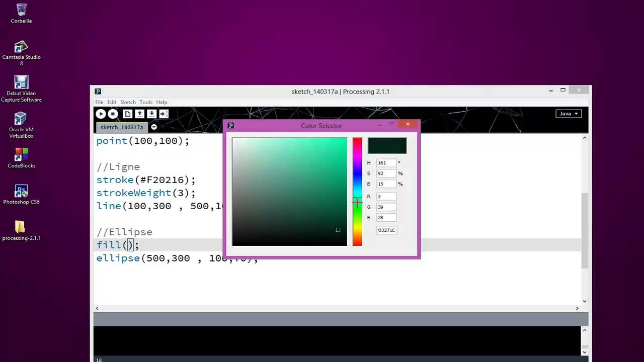
Task: Click the vertical hue slider bar
Action: (357, 192)
